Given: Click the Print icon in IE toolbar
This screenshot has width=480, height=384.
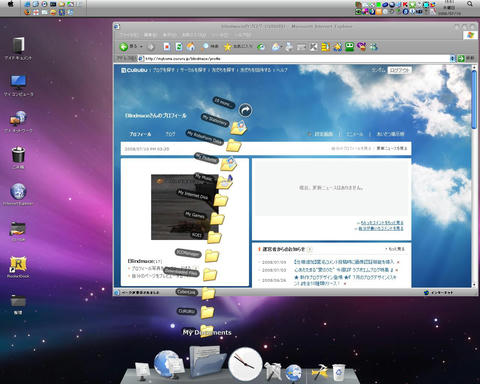Looking at the screenshot, I should pyautogui.click(x=289, y=47).
